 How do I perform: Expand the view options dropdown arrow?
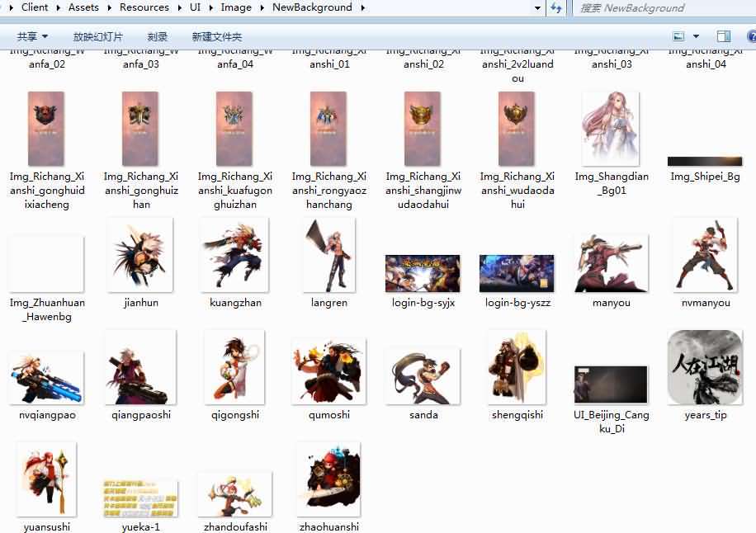(x=696, y=36)
